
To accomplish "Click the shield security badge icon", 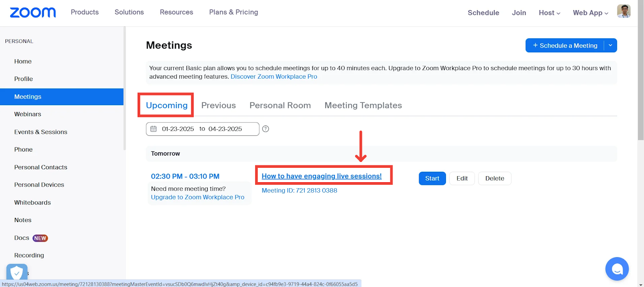I will click(17, 273).
